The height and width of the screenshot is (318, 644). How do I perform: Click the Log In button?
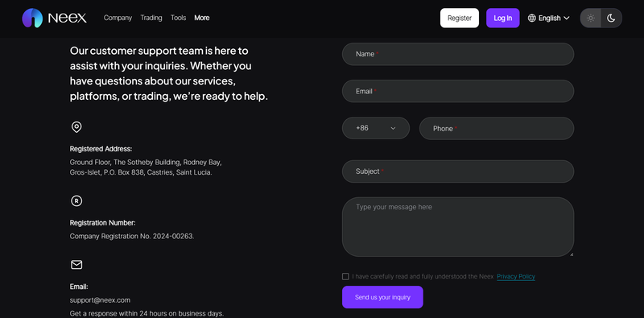pyautogui.click(x=502, y=18)
